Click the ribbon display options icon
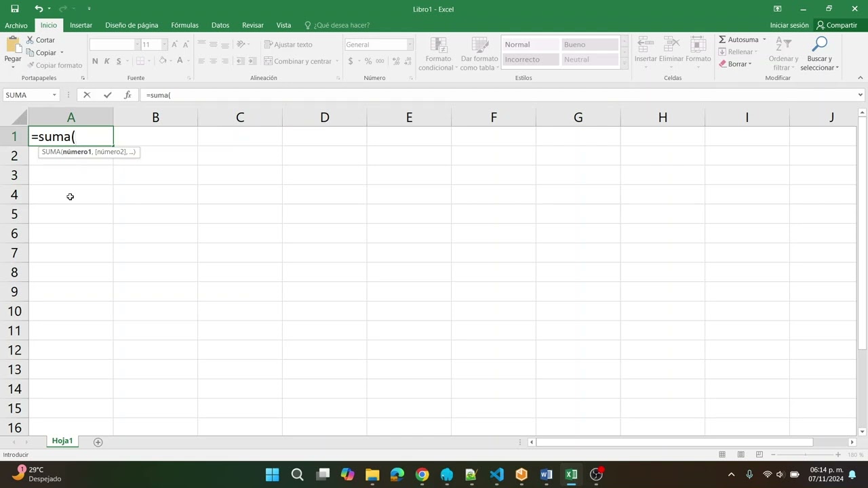 [778, 9]
